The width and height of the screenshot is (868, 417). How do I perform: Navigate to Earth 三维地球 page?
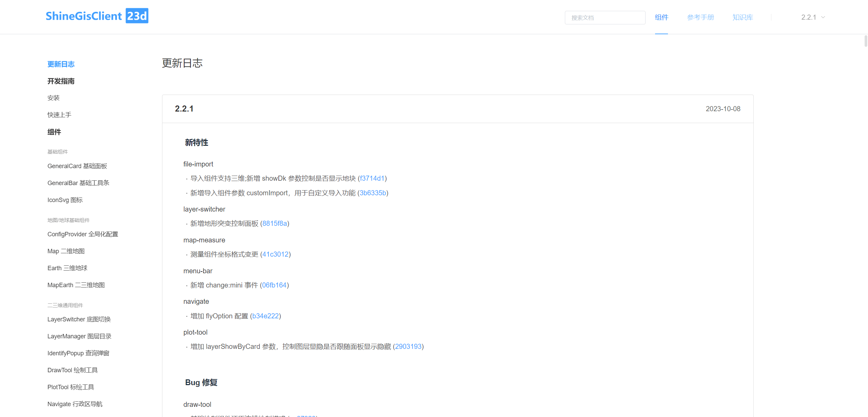[67, 268]
